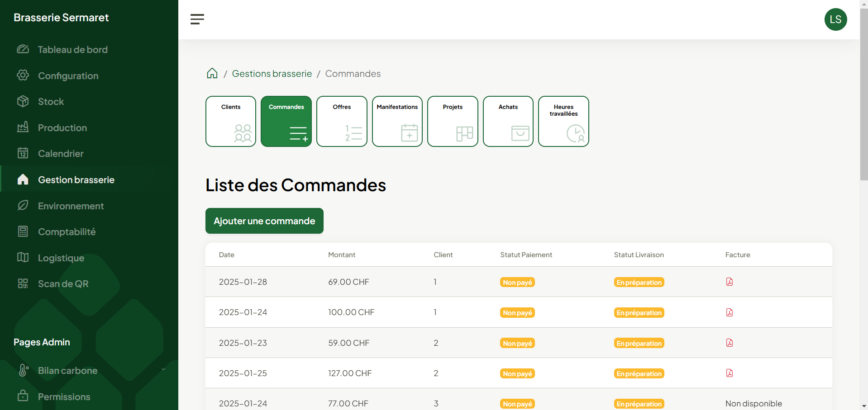Open the Gestions brasserie breadcrumb link
The image size is (868, 410).
(x=272, y=73)
